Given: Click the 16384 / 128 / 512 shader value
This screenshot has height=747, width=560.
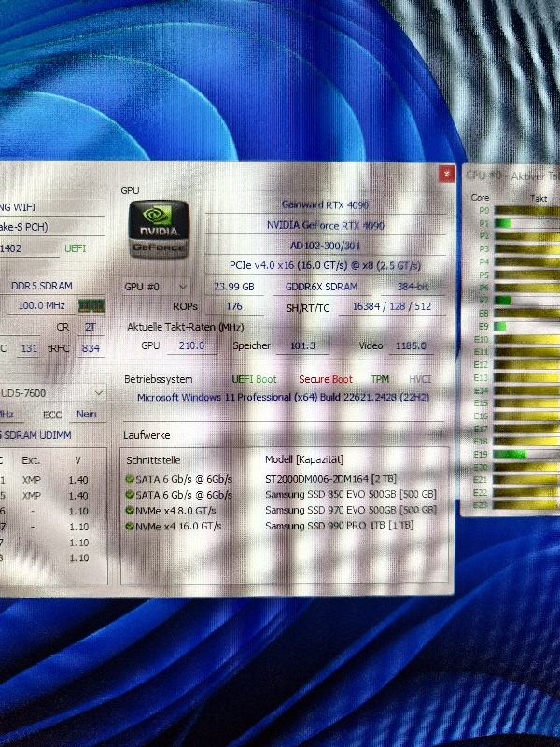Looking at the screenshot, I should pyautogui.click(x=392, y=306).
